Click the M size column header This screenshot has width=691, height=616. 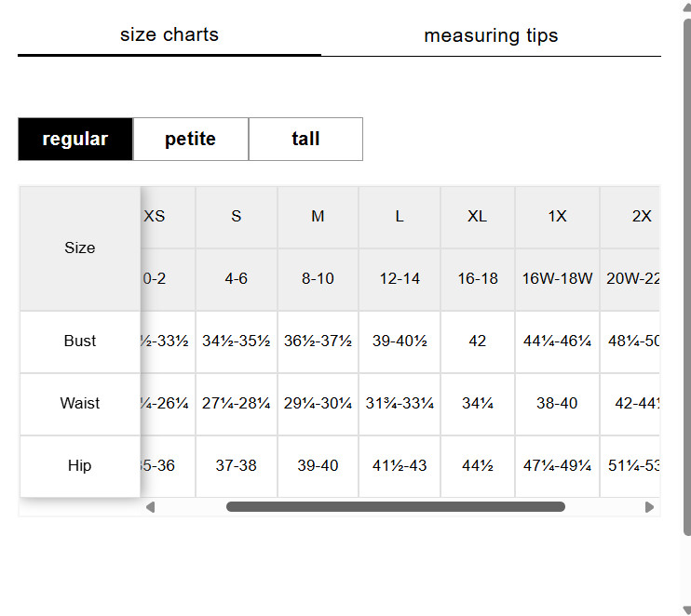pyautogui.click(x=318, y=217)
